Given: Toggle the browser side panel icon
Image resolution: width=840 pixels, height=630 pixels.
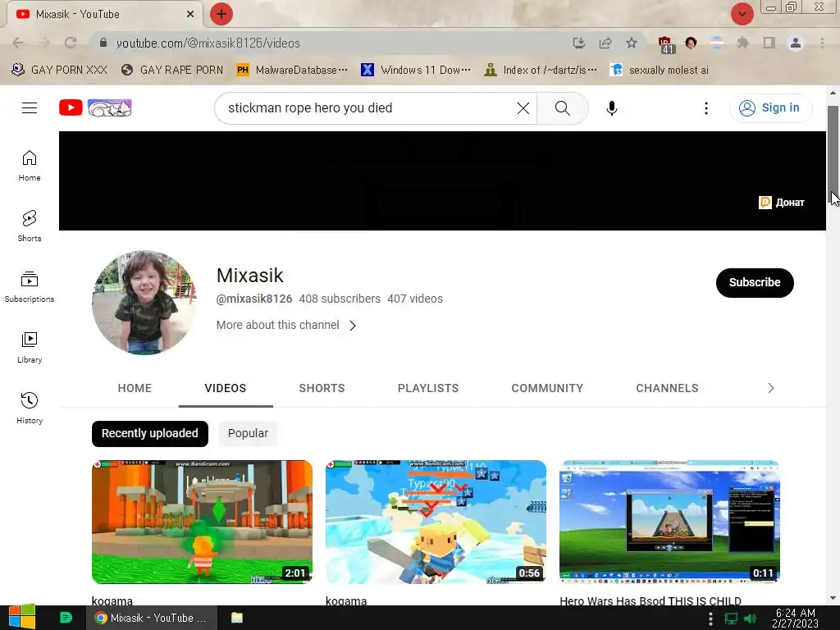Looking at the screenshot, I should (769, 43).
